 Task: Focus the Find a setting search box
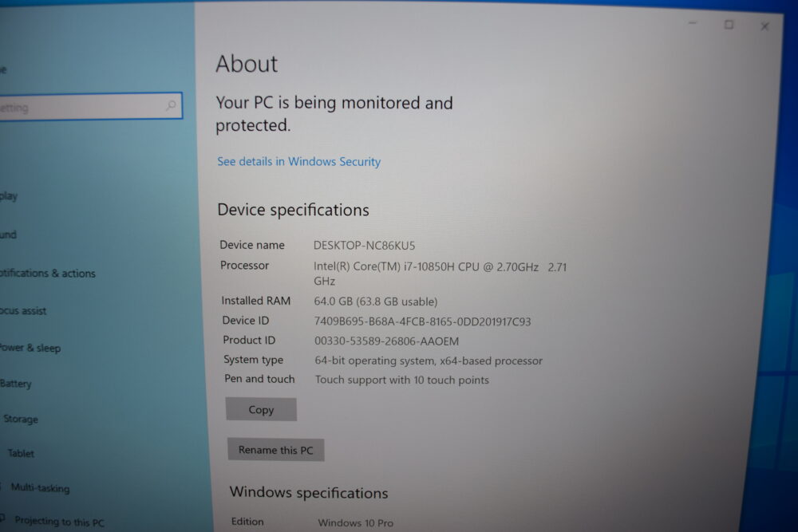(91, 106)
